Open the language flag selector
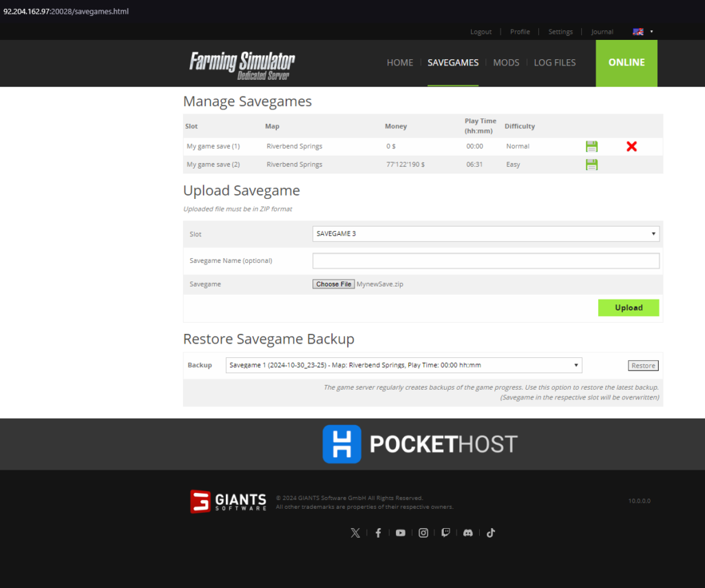 point(642,32)
